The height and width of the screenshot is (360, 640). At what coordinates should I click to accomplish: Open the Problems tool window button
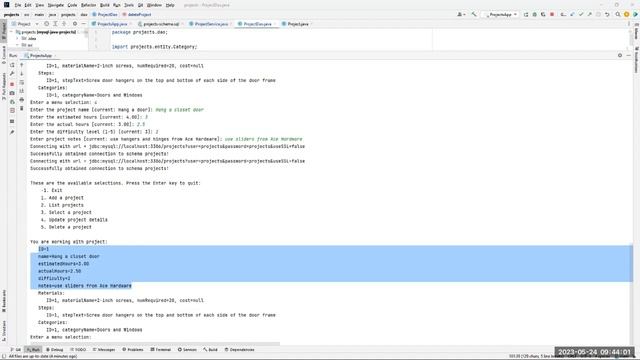point(133,350)
